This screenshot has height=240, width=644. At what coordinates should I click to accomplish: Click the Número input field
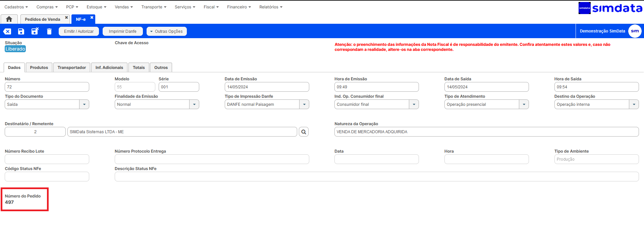tap(47, 87)
